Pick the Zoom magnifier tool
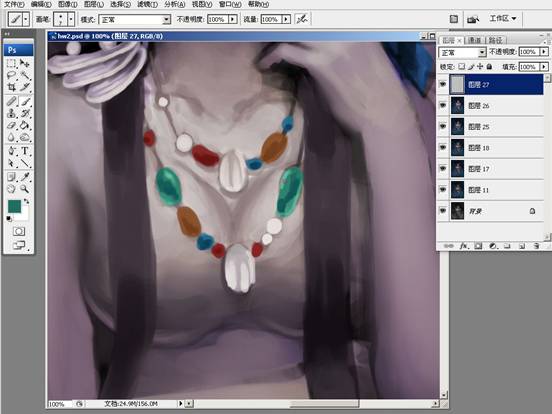552x414 pixels. tap(25, 189)
